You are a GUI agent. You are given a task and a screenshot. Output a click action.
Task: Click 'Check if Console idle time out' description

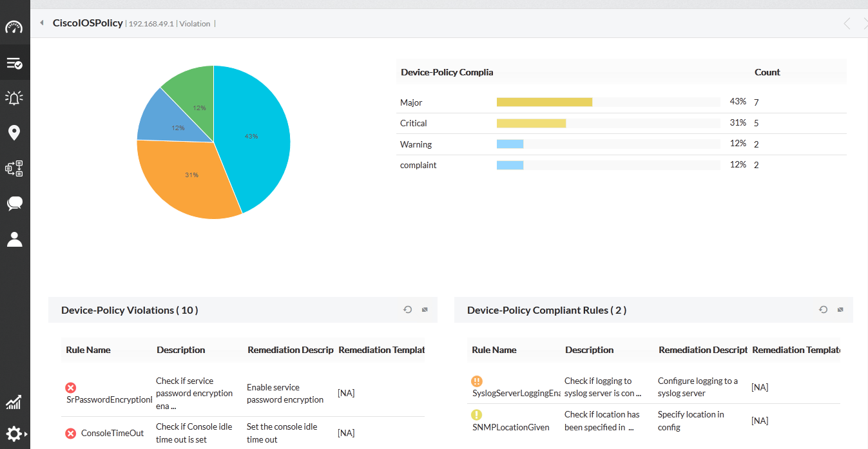coord(194,434)
